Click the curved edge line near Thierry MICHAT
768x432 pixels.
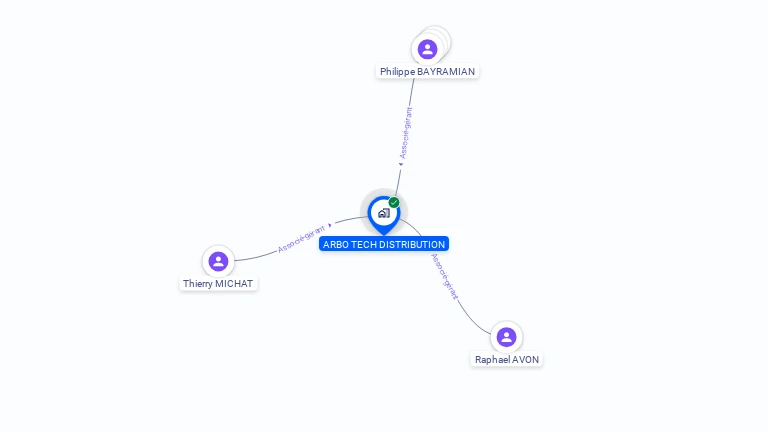pos(255,257)
